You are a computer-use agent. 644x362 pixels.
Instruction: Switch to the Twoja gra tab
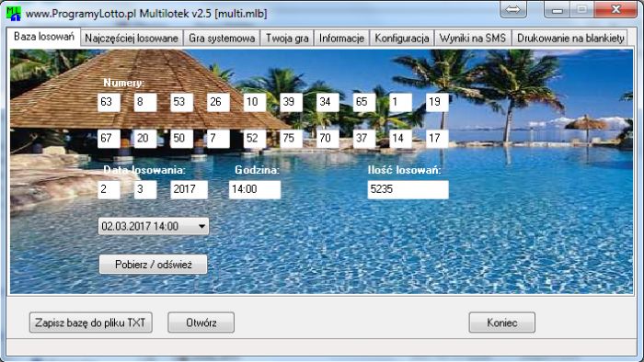pos(287,38)
